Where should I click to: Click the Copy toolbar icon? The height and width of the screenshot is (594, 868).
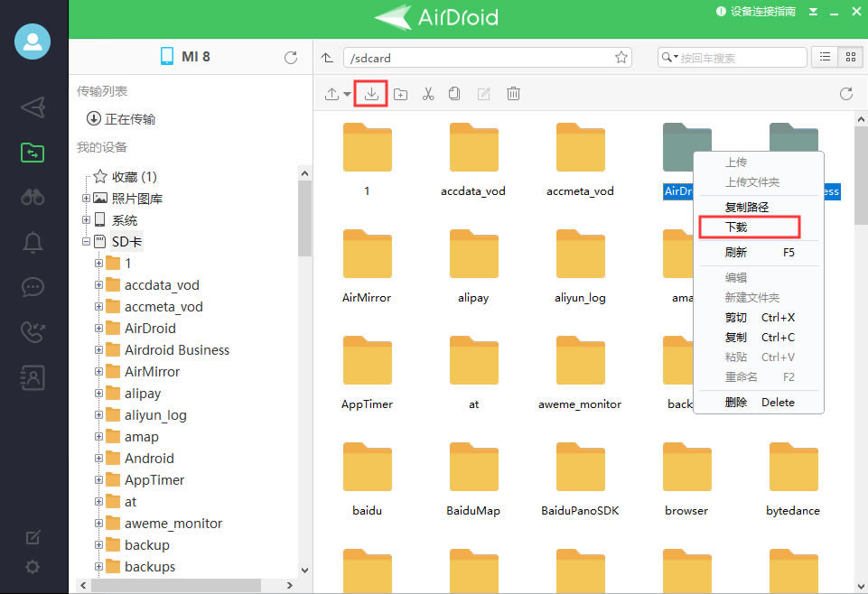pos(454,93)
